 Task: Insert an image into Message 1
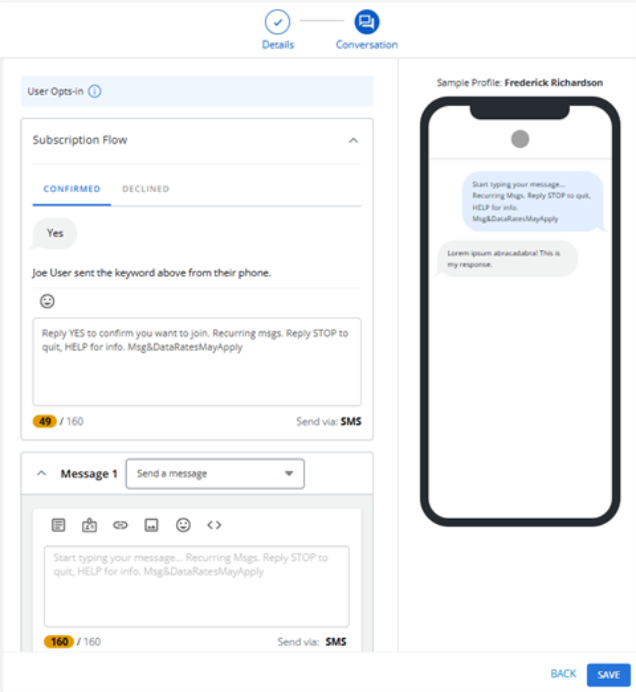coord(151,525)
